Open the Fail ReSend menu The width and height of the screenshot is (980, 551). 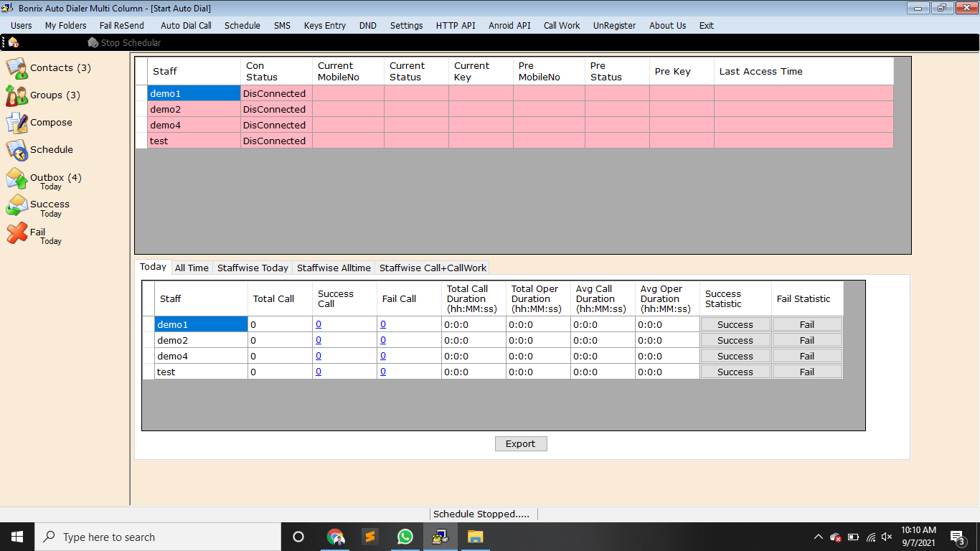pos(122,25)
